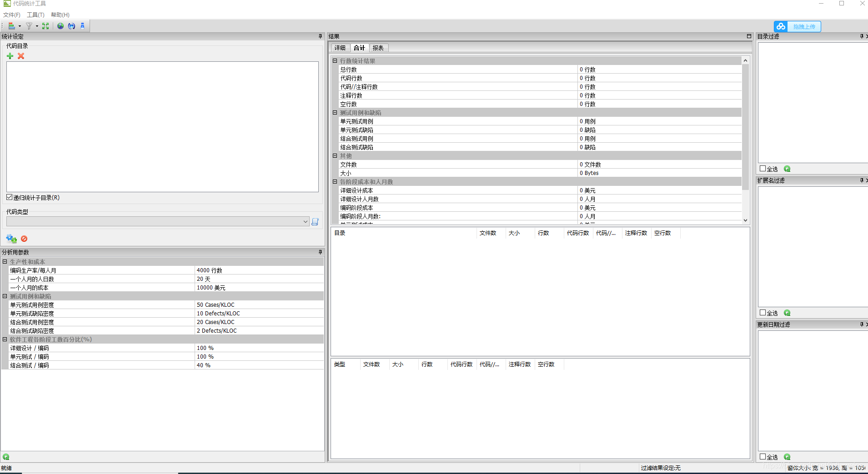Check 全选 in 目录过滤 panel

click(763, 169)
